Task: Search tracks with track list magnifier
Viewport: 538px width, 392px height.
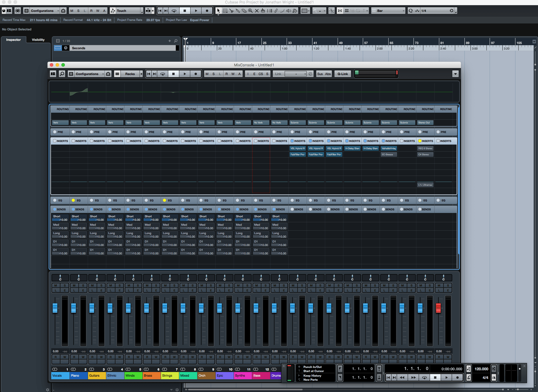Action: click(x=176, y=41)
